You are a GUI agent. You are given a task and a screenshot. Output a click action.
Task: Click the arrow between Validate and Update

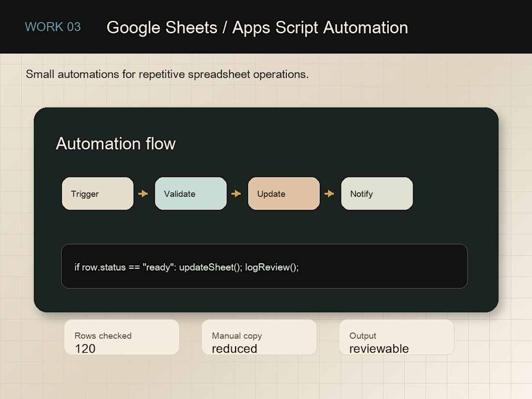(236, 193)
